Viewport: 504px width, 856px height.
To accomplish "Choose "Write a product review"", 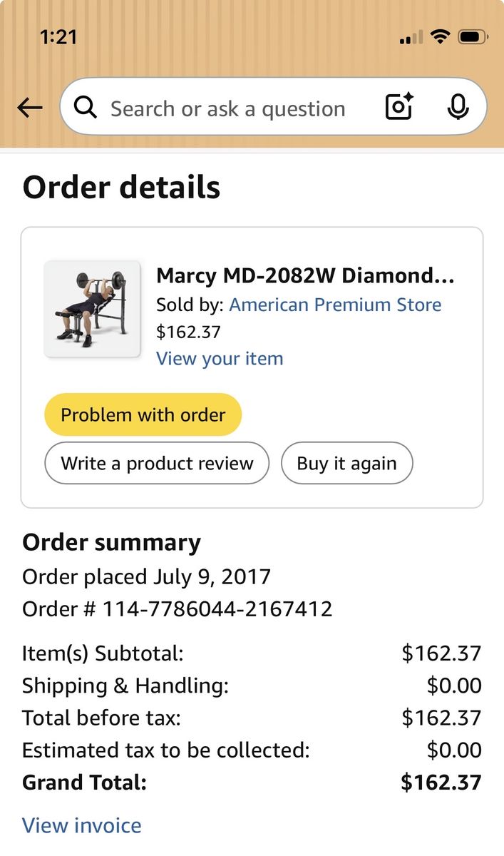I will (157, 463).
